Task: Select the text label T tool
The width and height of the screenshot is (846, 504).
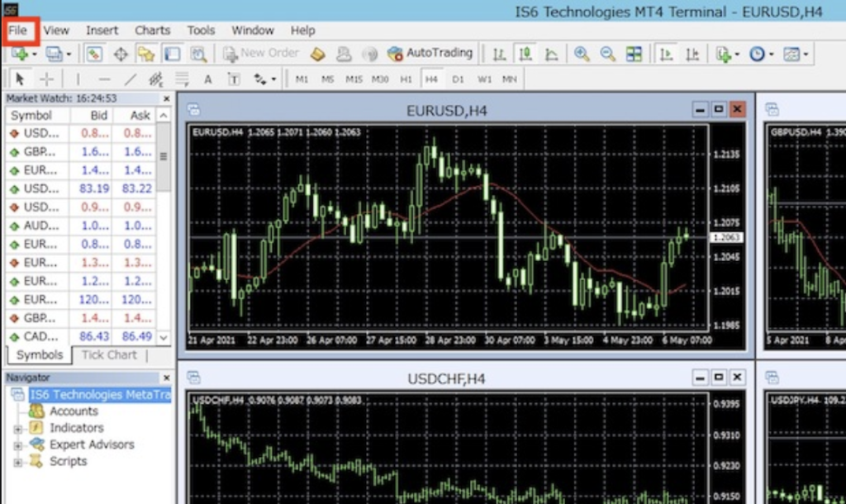Action: click(234, 79)
